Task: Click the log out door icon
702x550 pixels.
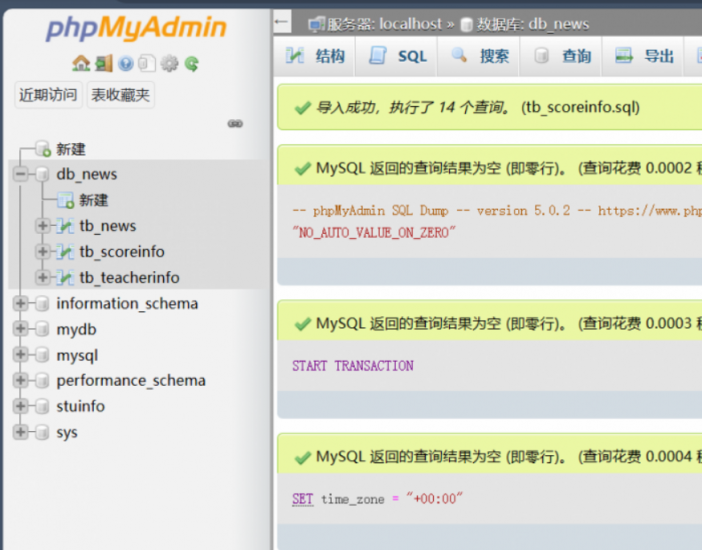Action: (x=104, y=63)
